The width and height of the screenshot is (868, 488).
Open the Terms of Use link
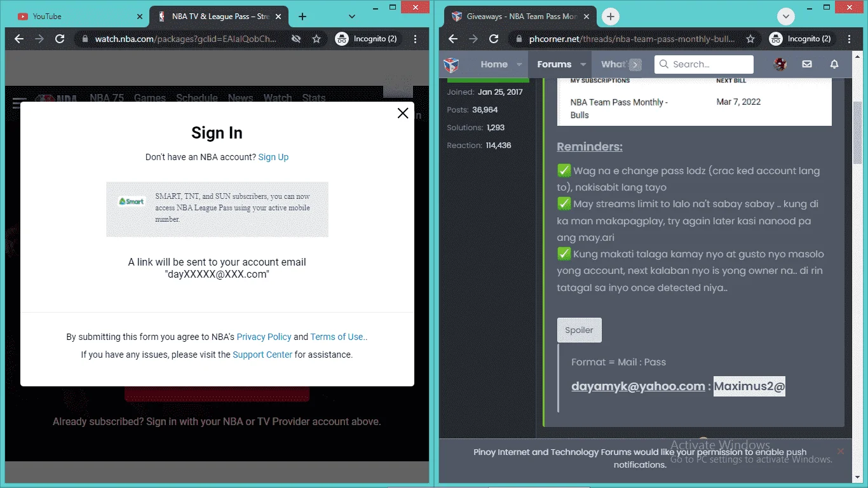pyautogui.click(x=338, y=337)
